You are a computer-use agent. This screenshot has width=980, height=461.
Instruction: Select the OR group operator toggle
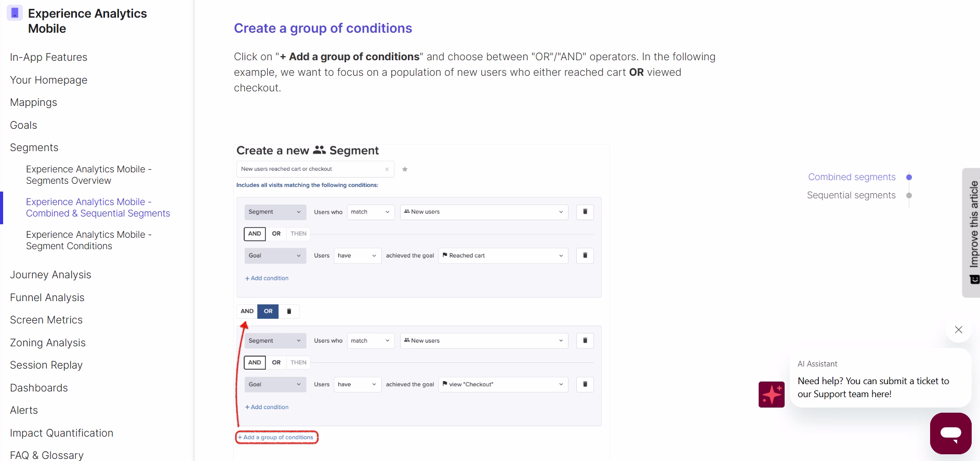[268, 311]
